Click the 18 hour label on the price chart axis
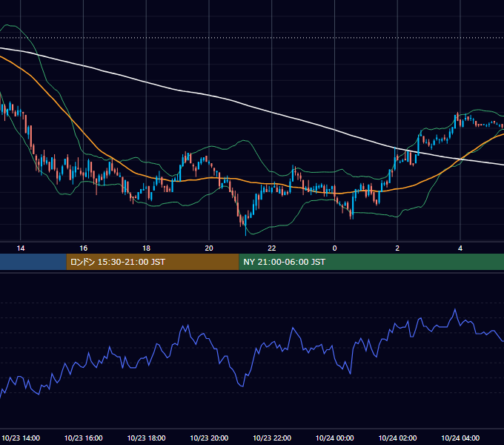The width and height of the screenshot is (504, 445). point(146,248)
